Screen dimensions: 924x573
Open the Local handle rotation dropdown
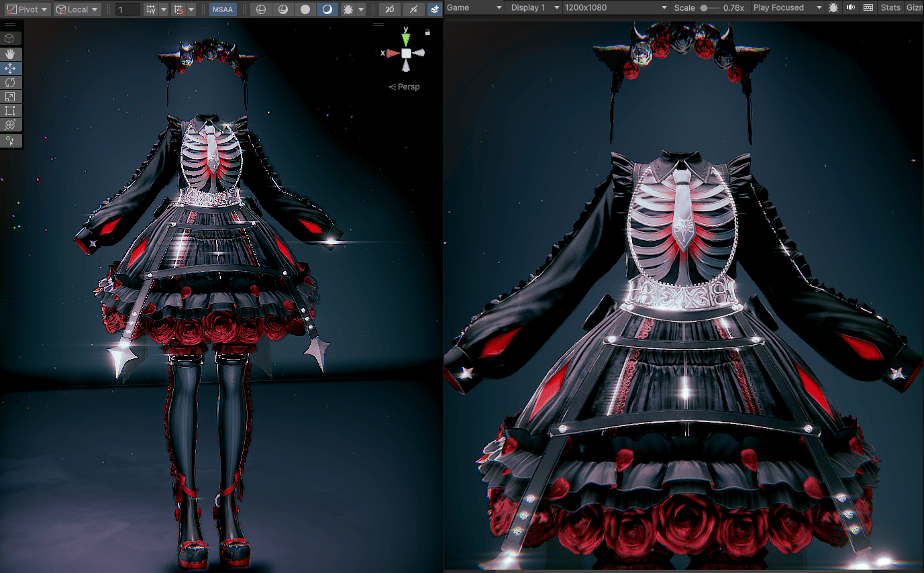[77, 9]
